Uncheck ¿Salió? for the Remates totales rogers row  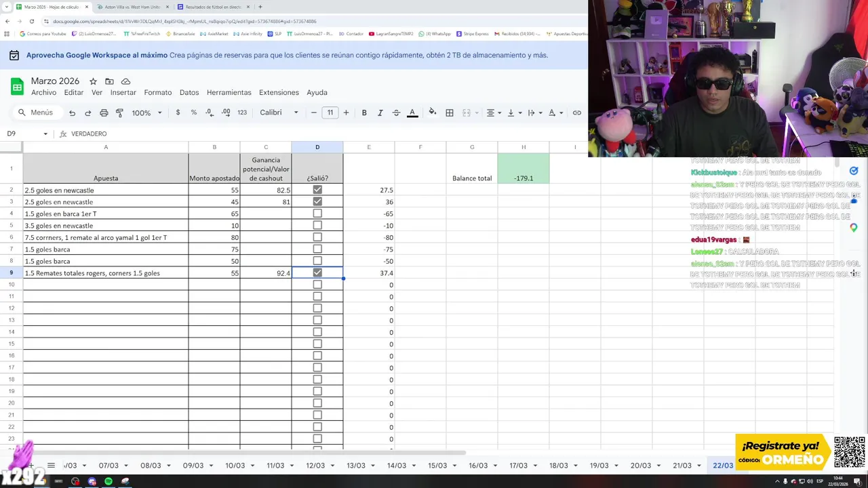(317, 272)
